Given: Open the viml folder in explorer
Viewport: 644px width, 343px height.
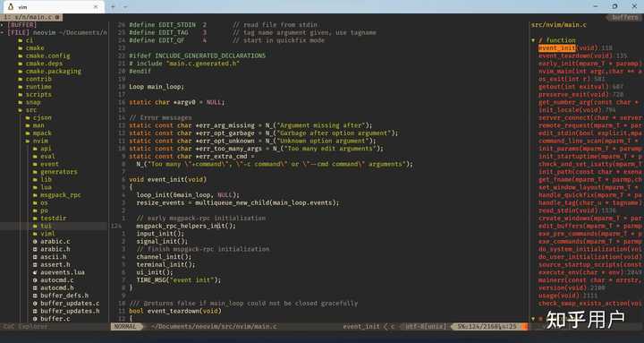Looking at the screenshot, I should click(x=47, y=234).
